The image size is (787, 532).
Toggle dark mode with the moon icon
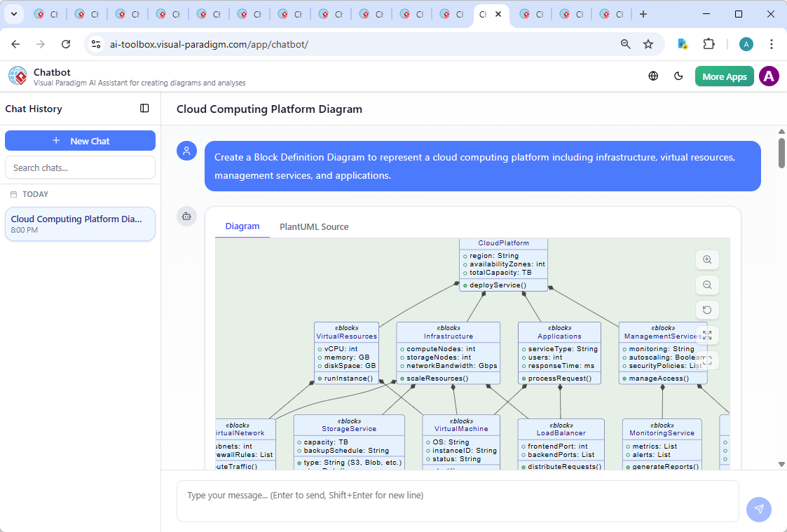[678, 76]
